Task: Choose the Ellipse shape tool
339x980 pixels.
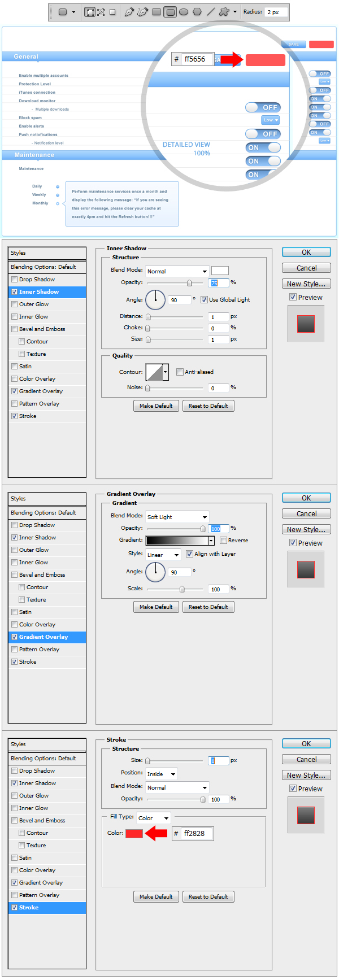Action: [x=184, y=12]
